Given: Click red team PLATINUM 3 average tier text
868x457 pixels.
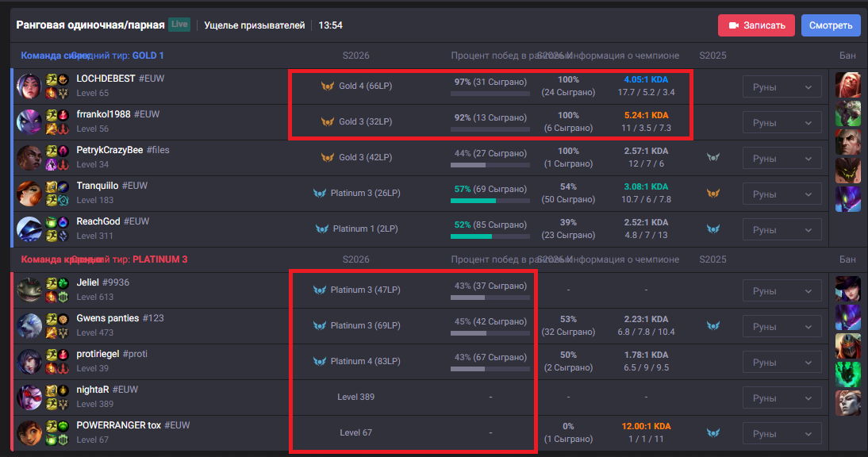Looking at the screenshot, I should click(160, 259).
